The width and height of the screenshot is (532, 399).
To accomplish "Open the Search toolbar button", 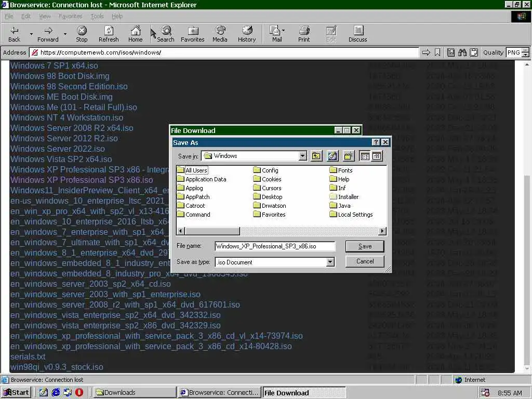I will pyautogui.click(x=166, y=34).
